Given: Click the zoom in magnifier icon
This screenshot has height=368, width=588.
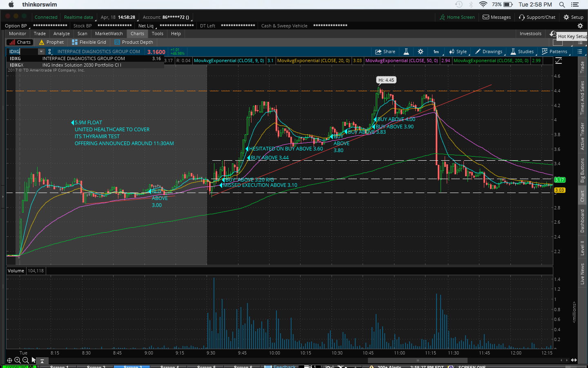Looking at the screenshot, I should (18, 360).
